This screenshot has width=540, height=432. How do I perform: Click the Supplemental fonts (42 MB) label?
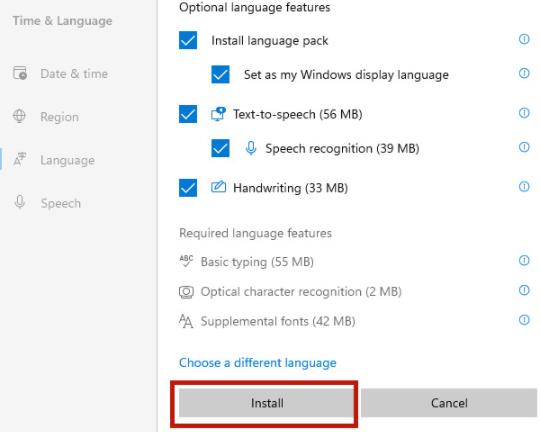point(278,321)
